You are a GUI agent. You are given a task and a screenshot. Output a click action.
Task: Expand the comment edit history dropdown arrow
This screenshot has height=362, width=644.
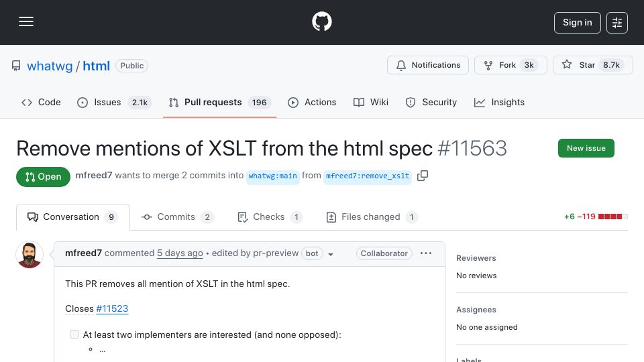[331, 255]
